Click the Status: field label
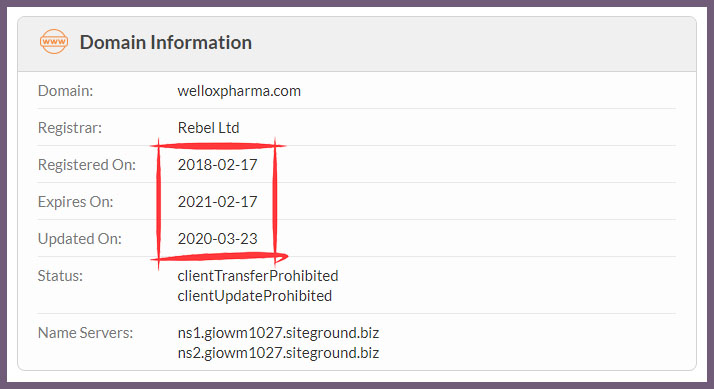The height and width of the screenshot is (389, 714). pos(60,276)
